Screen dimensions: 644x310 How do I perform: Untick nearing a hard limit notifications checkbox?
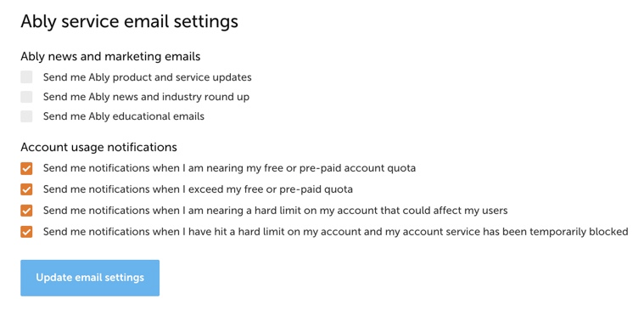coord(26,211)
